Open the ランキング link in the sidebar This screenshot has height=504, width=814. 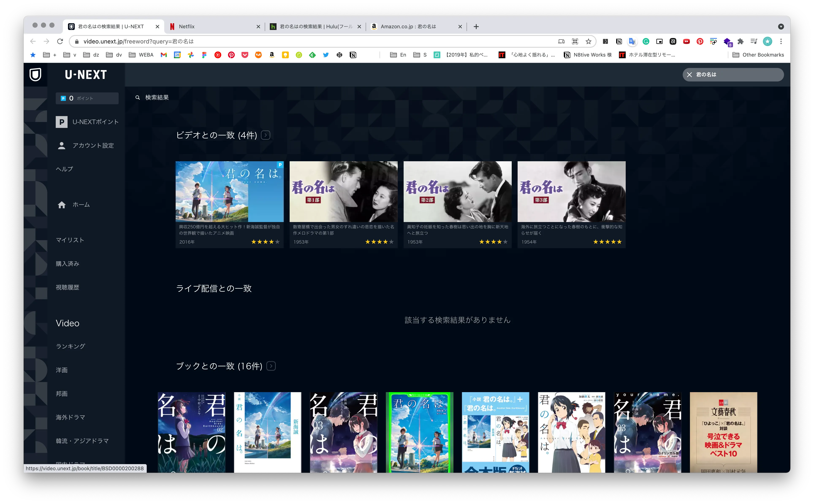71,346
